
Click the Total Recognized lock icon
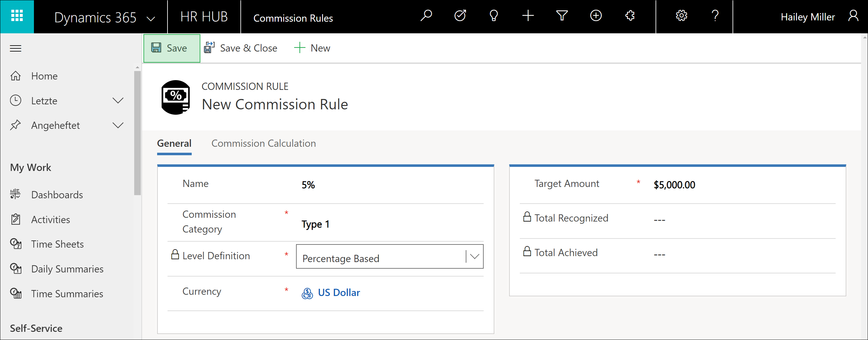click(x=527, y=216)
